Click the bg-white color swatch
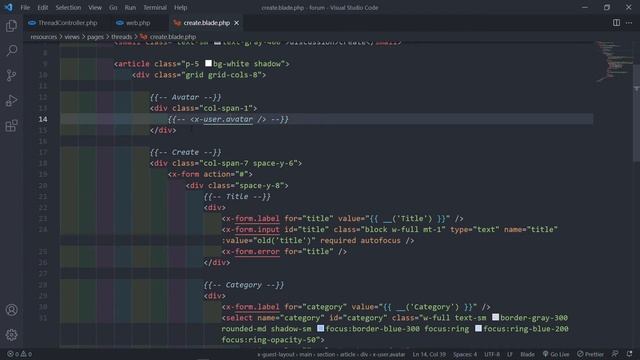This screenshot has height=360, width=640. 208,63
